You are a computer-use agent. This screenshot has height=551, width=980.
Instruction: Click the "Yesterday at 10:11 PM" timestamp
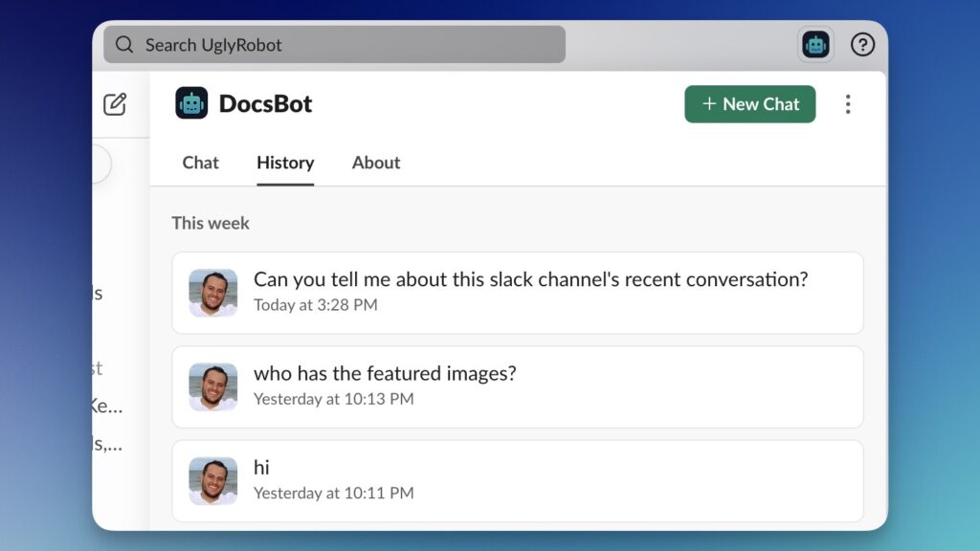tap(333, 494)
